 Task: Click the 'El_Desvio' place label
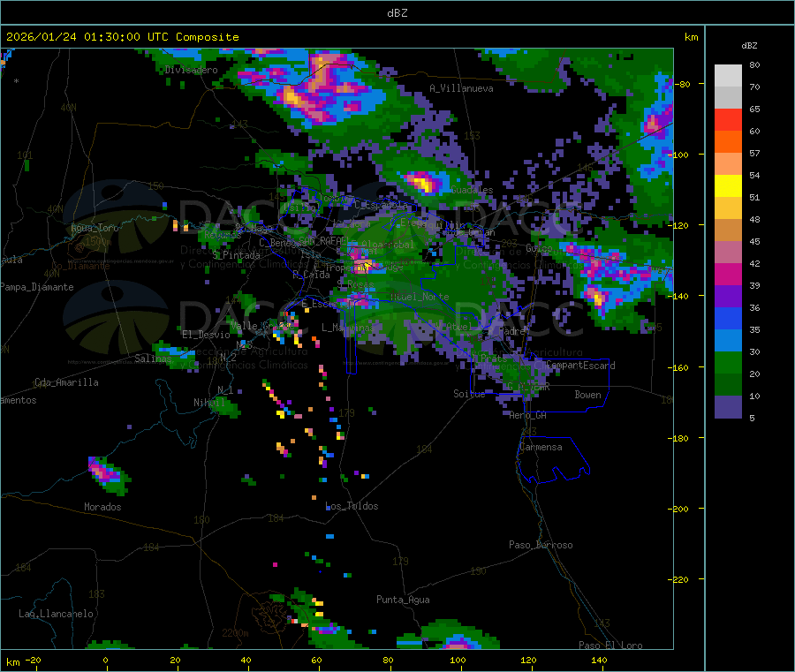pos(206,335)
